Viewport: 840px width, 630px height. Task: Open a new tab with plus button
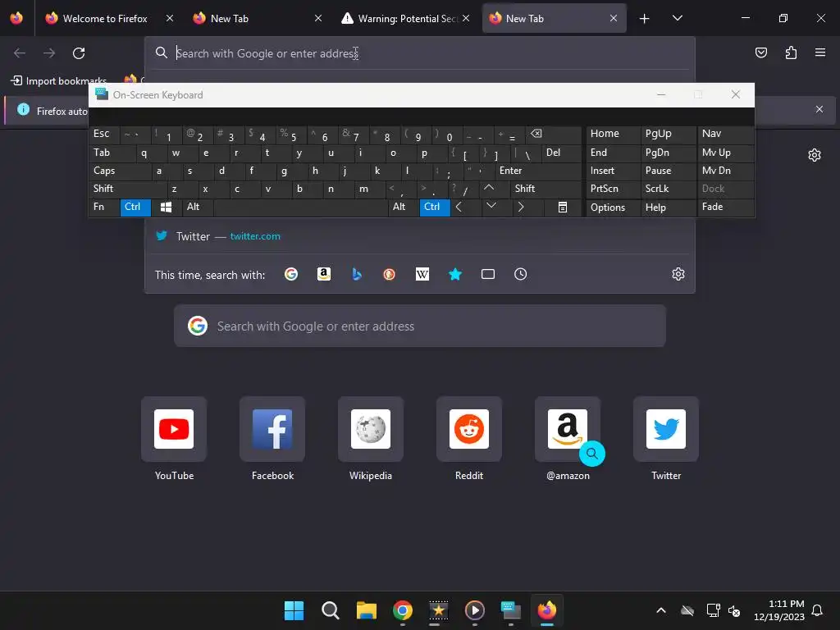tap(645, 18)
